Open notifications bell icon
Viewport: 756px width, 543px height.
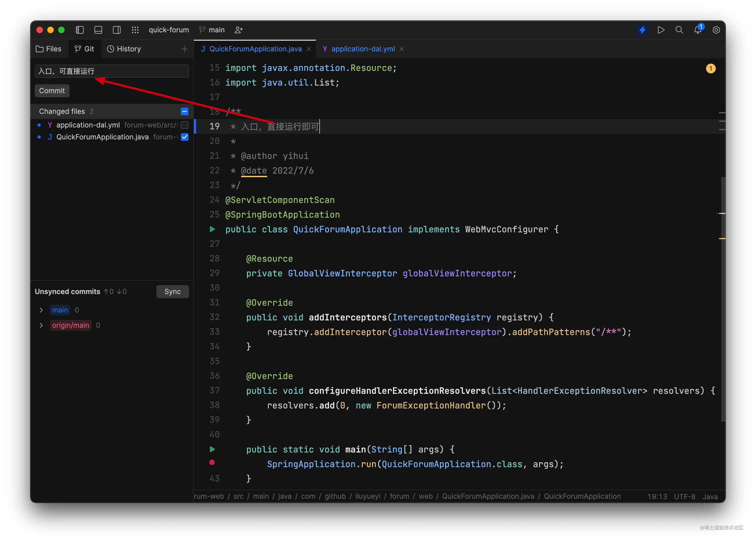[x=698, y=30]
